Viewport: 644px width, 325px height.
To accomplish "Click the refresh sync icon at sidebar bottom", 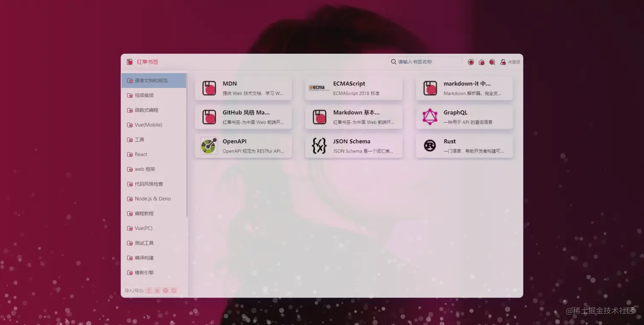I will (x=174, y=290).
